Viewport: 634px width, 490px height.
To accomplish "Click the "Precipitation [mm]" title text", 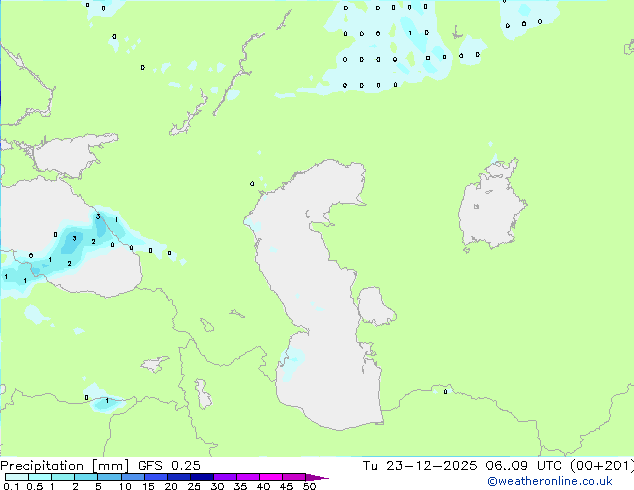I will click(65, 466).
